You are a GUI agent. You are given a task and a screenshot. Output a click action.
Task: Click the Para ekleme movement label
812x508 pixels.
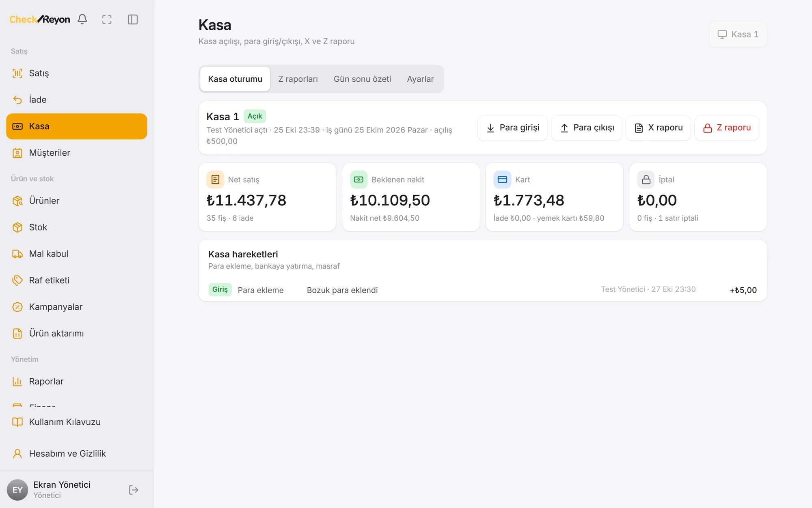[261, 290]
